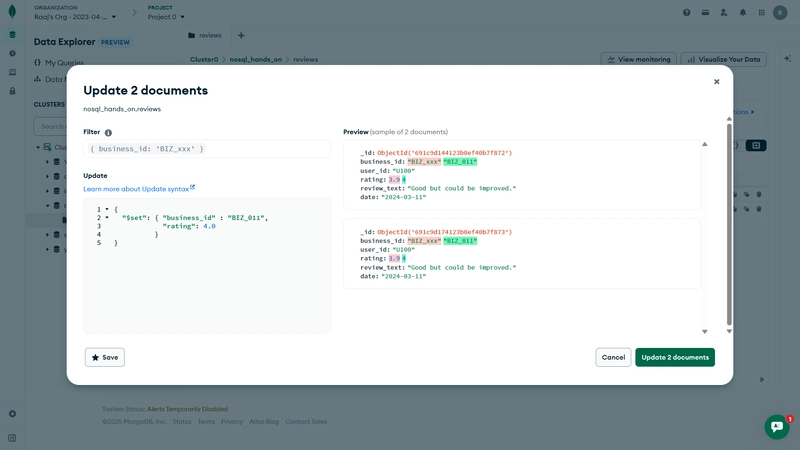The height and width of the screenshot is (450, 800).
Task: Confirm Update 2 documents
Action: [x=675, y=357]
